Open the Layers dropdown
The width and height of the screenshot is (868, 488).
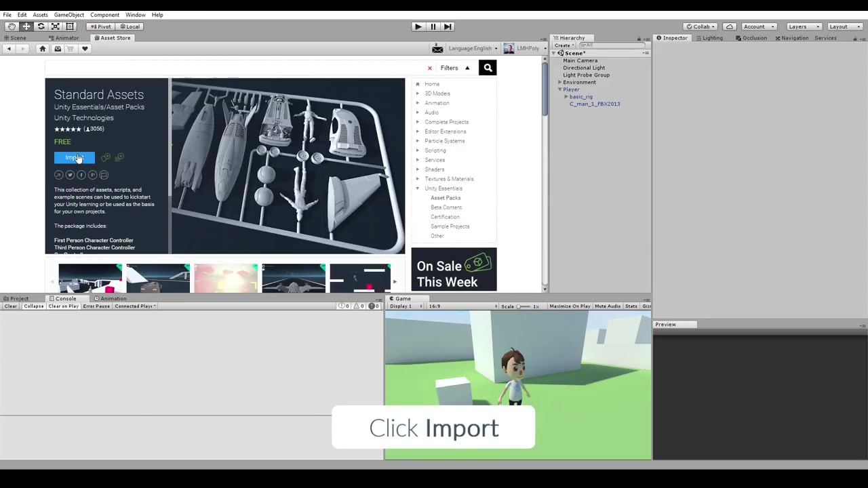pos(804,26)
